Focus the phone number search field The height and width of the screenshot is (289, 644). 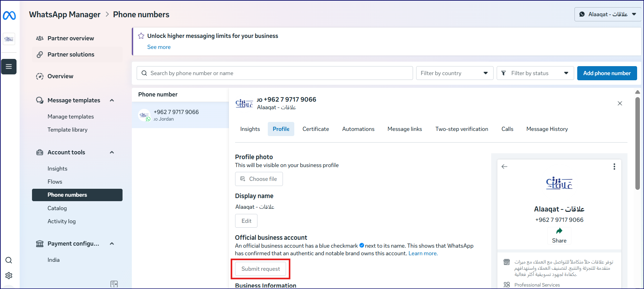[x=275, y=73]
